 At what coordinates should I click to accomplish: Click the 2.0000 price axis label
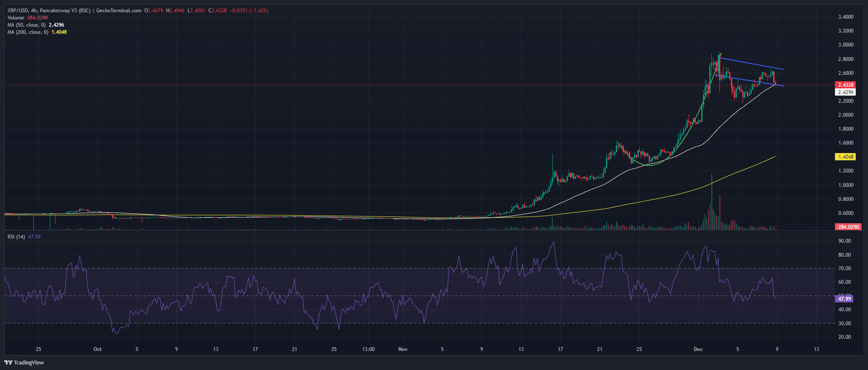click(x=846, y=115)
